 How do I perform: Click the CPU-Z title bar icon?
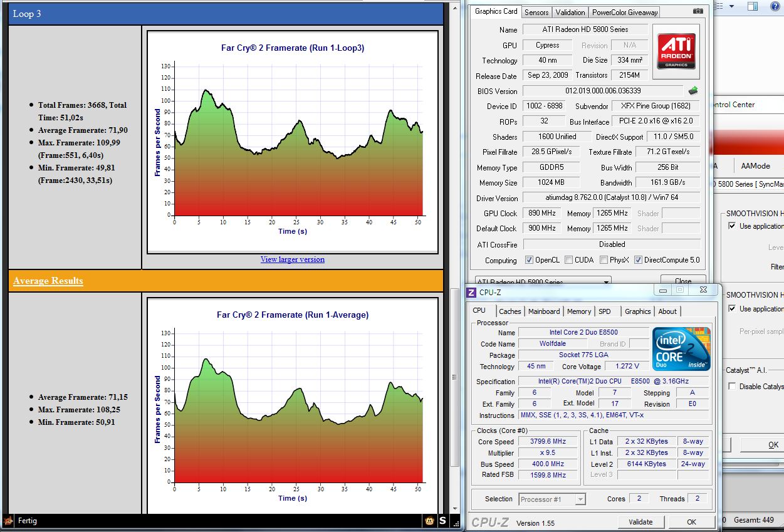[471, 292]
